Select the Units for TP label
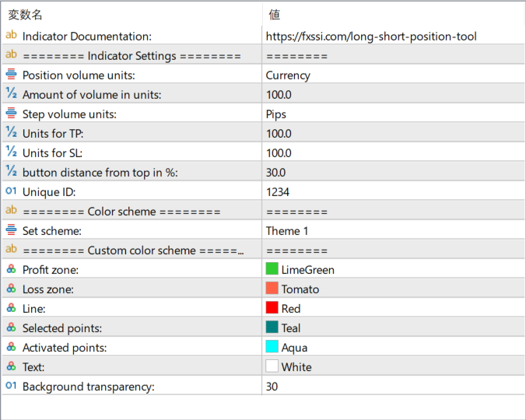The image size is (526, 420). [x=53, y=134]
